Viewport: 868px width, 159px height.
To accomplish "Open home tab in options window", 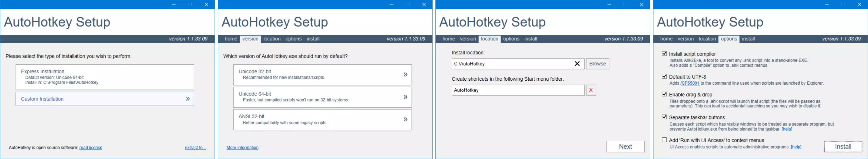I will pyautogui.click(x=666, y=39).
